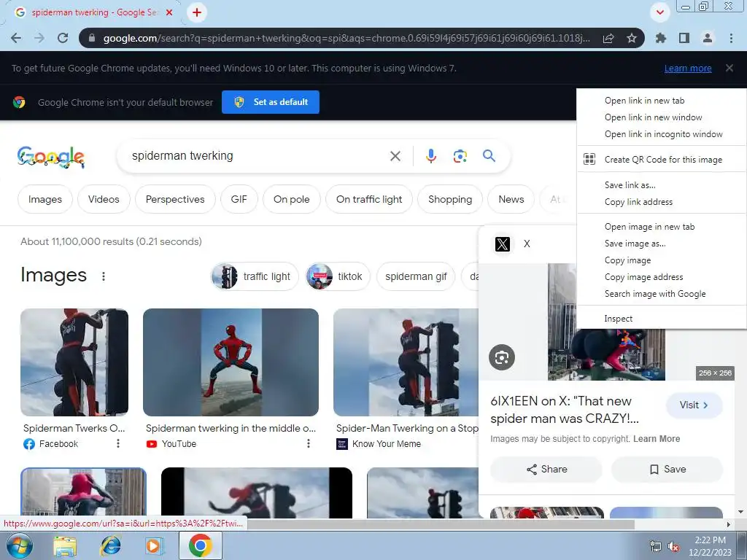Viewport: 747px width, 560px height.
Task: Choose the traffic light image suggestion chip
Action: 255,276
